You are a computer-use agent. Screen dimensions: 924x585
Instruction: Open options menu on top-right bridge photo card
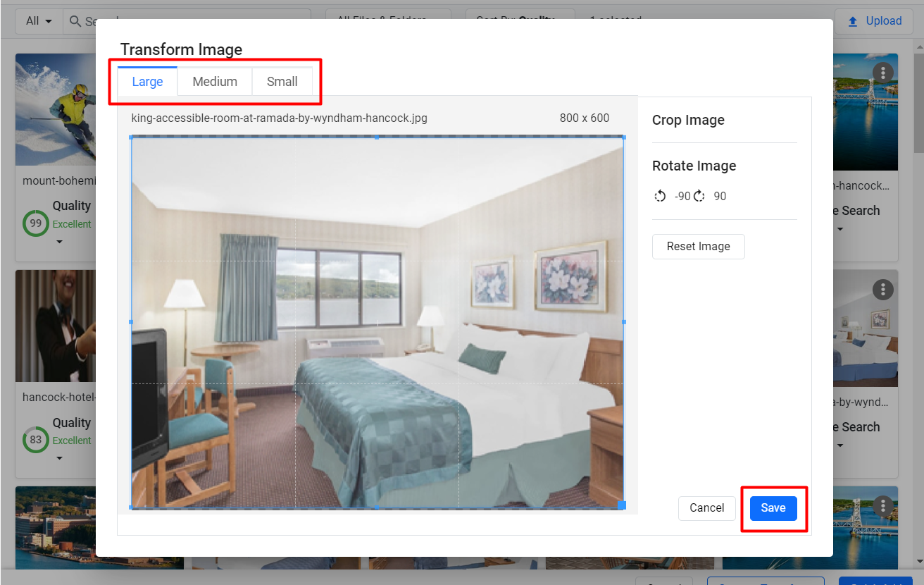pyautogui.click(x=882, y=73)
